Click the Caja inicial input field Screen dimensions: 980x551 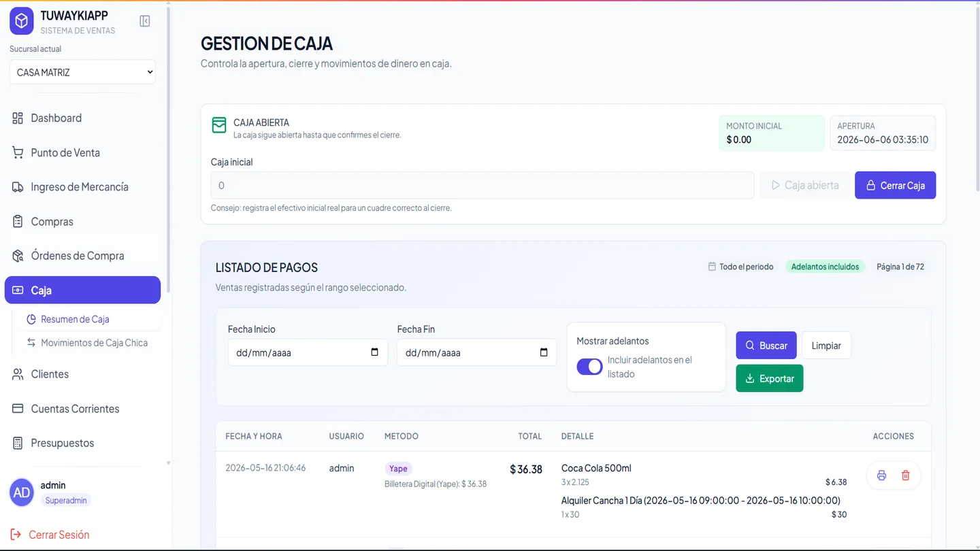pyautogui.click(x=483, y=185)
